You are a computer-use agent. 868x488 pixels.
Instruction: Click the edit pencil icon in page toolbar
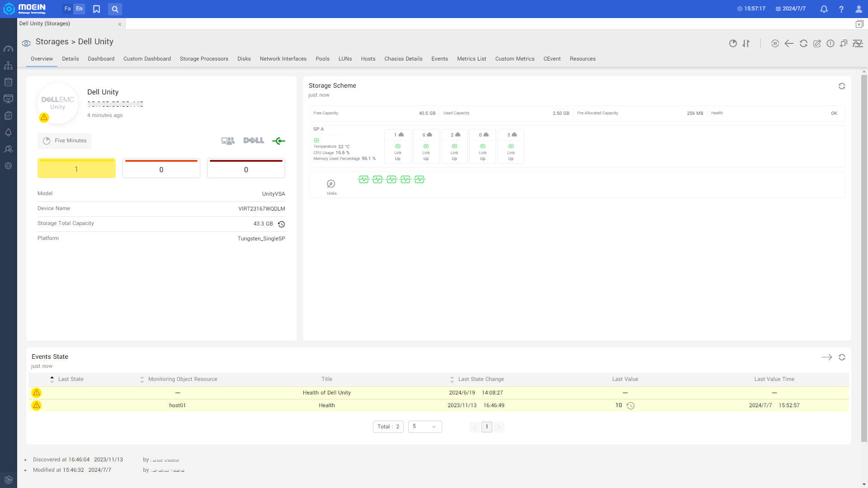point(817,43)
